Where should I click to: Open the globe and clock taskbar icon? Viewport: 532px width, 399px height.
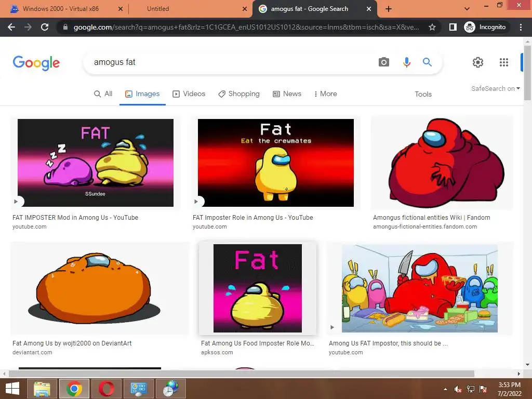pos(170,389)
